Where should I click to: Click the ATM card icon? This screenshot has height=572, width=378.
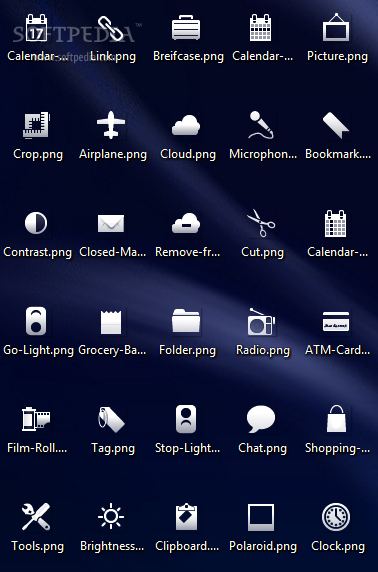[x=336, y=321]
